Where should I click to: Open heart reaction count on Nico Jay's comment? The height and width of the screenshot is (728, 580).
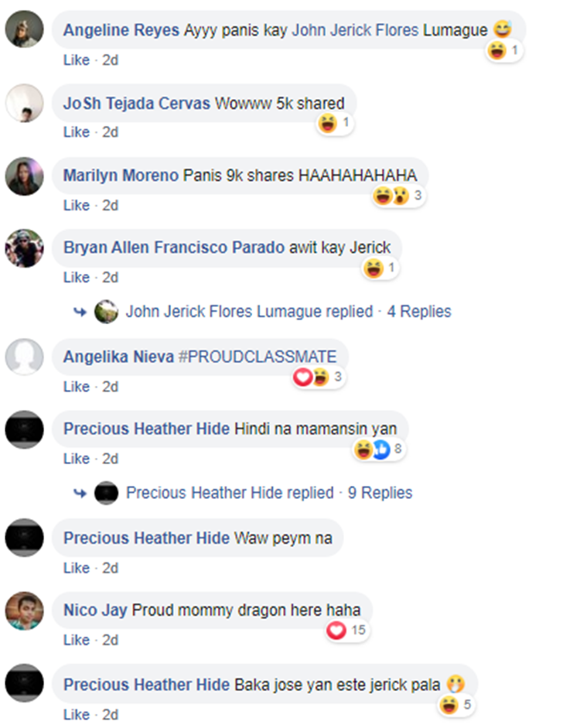(x=346, y=630)
